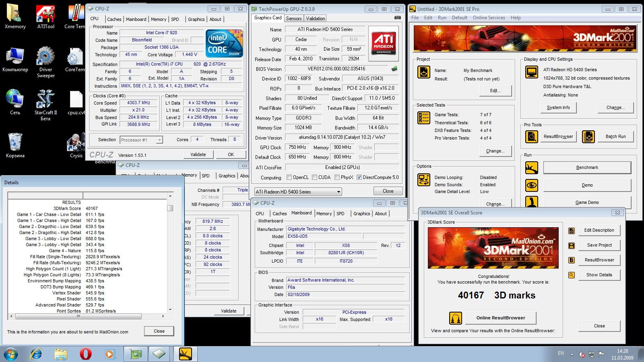644x362 pixels.
Task: Click Show Details button
Action: coord(599,275)
